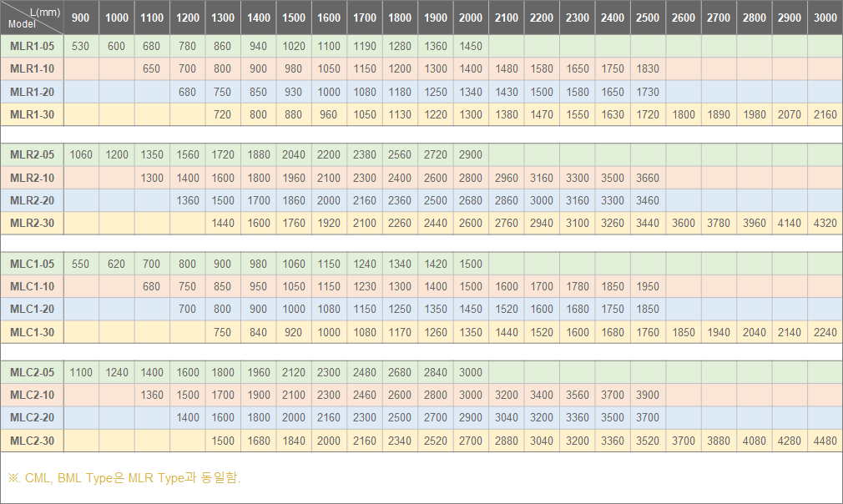Viewport: 843px width, 504px height.
Task: Select the MLR2-10 model row label
Action: click(32, 178)
